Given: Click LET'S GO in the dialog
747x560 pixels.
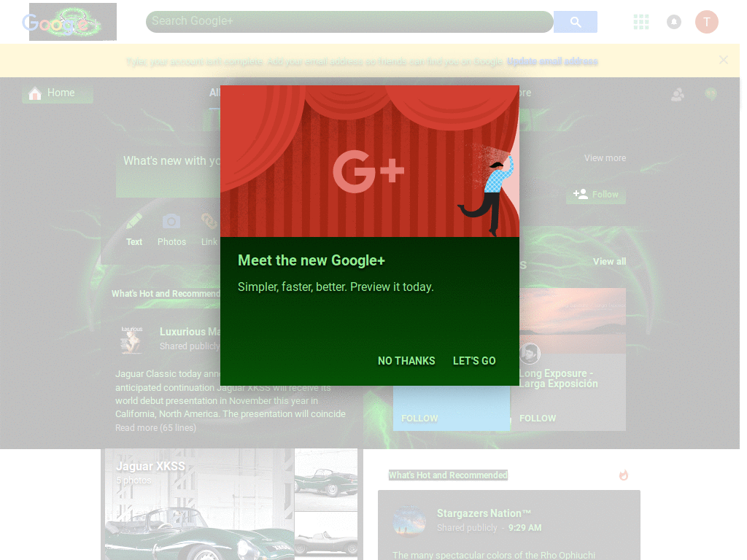Looking at the screenshot, I should pyautogui.click(x=474, y=361).
